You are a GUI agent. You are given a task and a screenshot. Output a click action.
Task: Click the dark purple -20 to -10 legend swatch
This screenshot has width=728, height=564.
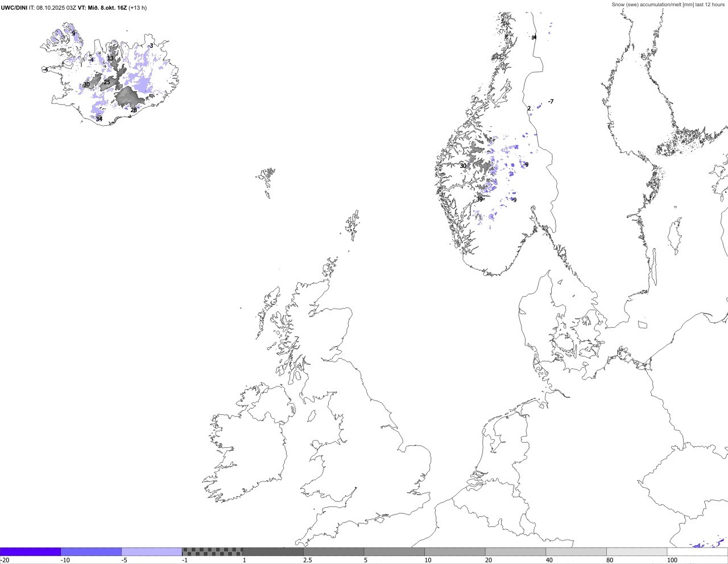[x=30, y=551]
